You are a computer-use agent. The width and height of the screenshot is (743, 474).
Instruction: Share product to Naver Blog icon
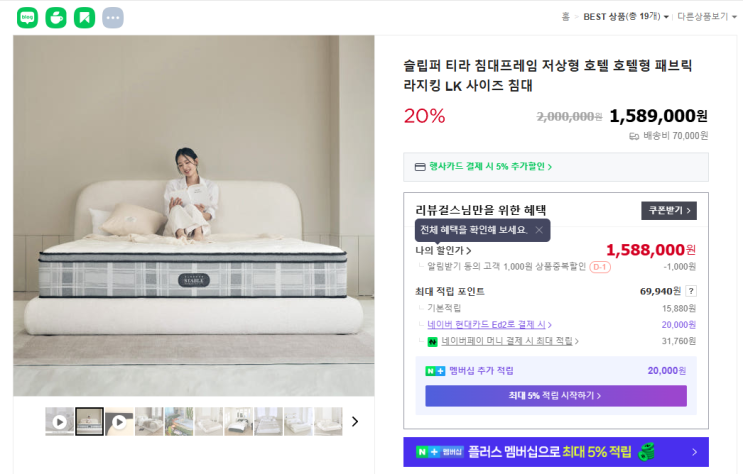pyautogui.click(x=27, y=18)
